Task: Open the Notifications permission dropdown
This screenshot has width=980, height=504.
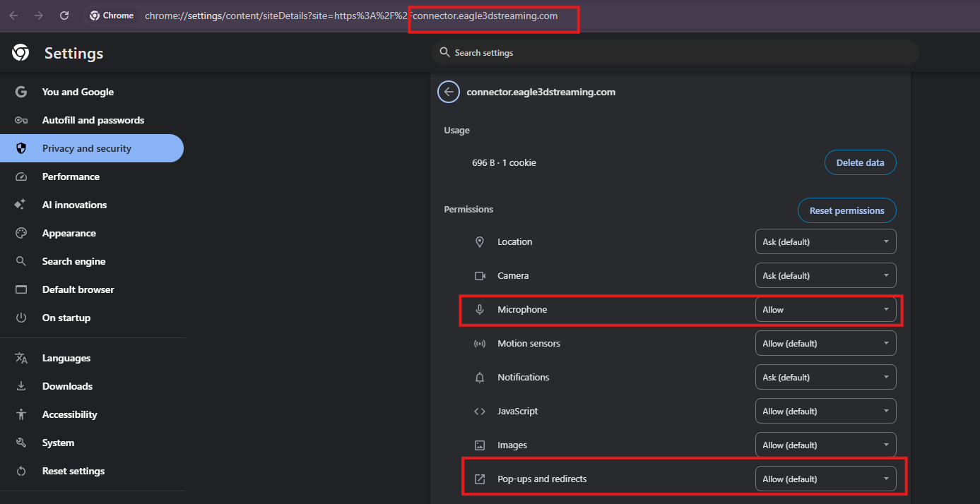Action: pyautogui.click(x=825, y=377)
